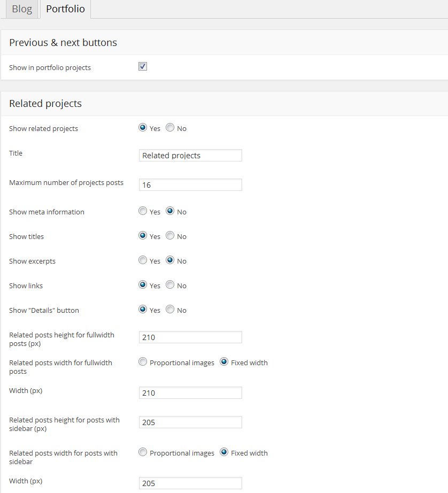Switch to the Blog tab

(22, 10)
